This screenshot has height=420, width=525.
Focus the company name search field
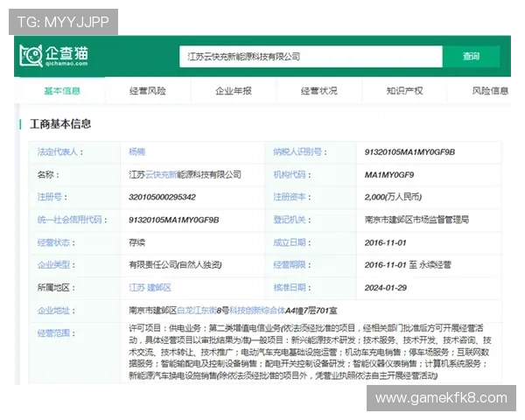click(x=311, y=56)
